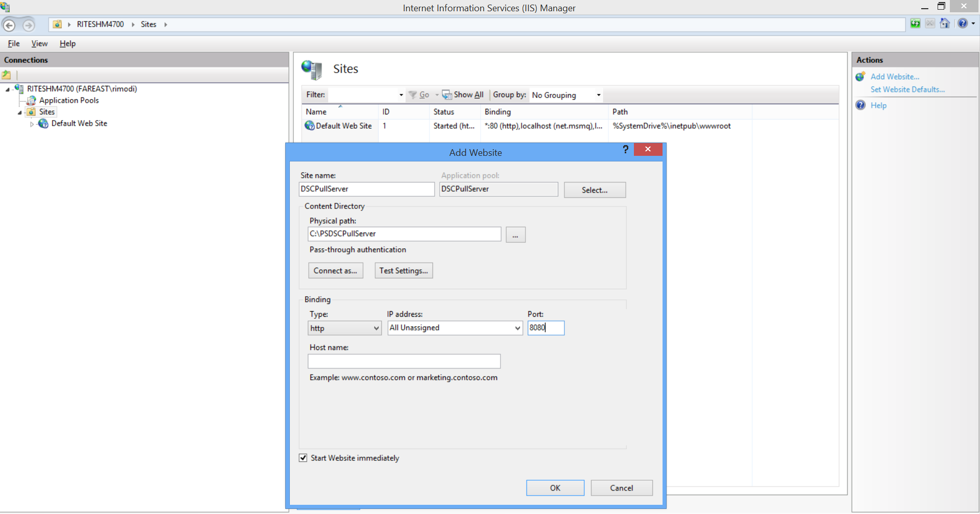
Task: Click the Application Pools icon in Connections
Action: 32,101
